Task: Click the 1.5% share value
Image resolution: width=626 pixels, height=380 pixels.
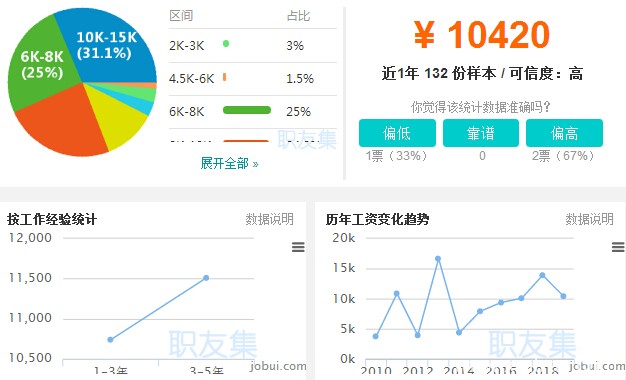Action: click(300, 79)
